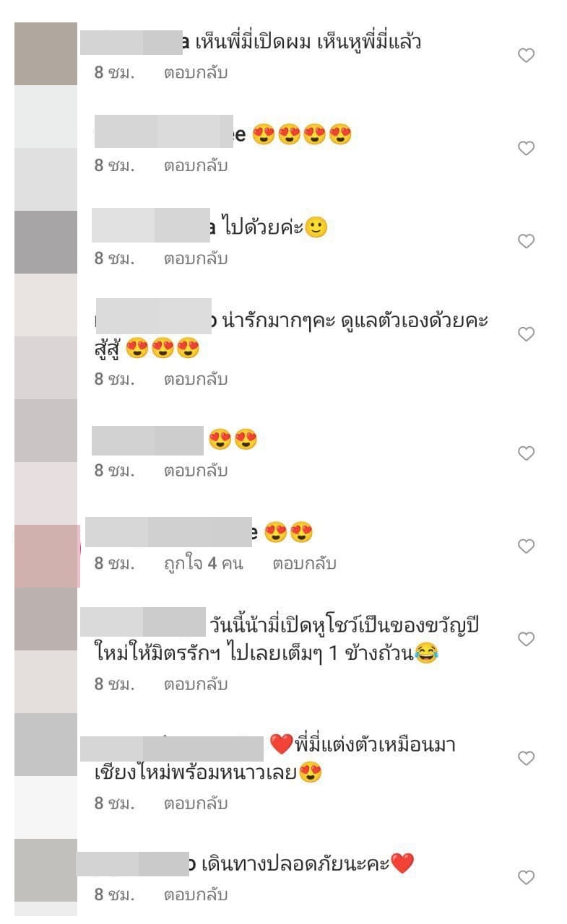Viewport: 567px width, 924px height.
Task: Open avatar beside เห็นพี่มี่เปิดผม comment
Action: [x=46, y=54]
